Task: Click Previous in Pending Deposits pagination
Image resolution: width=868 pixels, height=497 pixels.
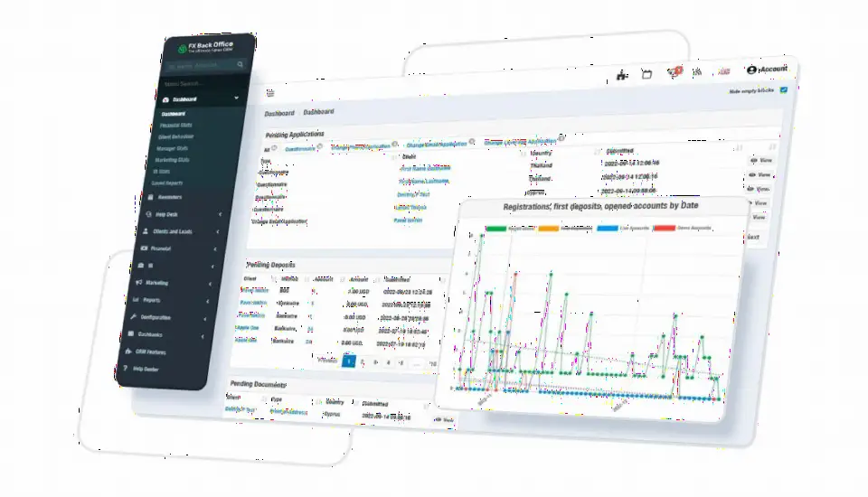Action: click(327, 361)
